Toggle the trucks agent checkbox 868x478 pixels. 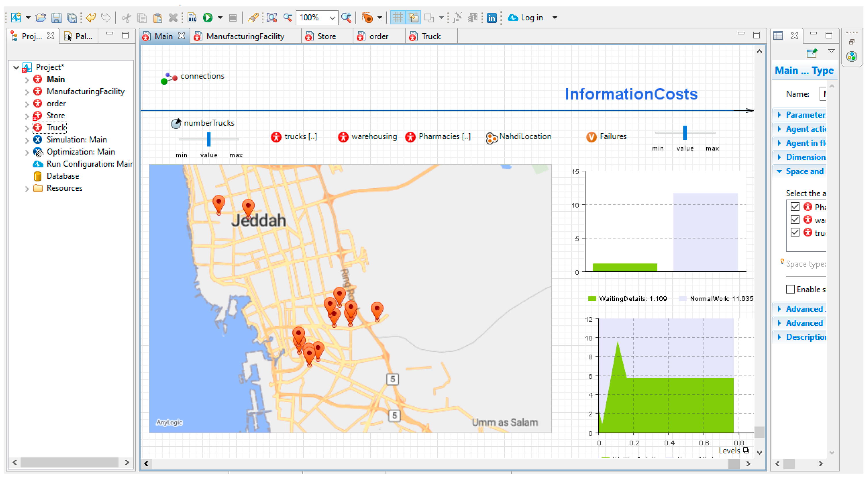point(795,233)
